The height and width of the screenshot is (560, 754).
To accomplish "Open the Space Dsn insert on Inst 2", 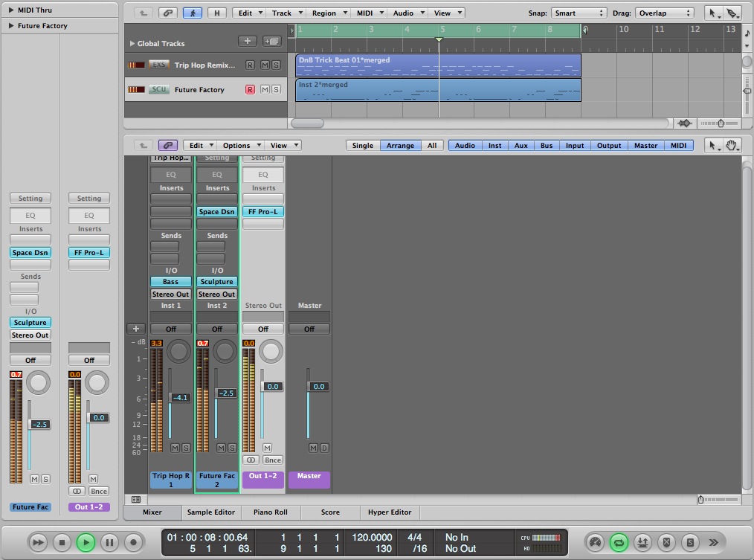I will 217,212.
